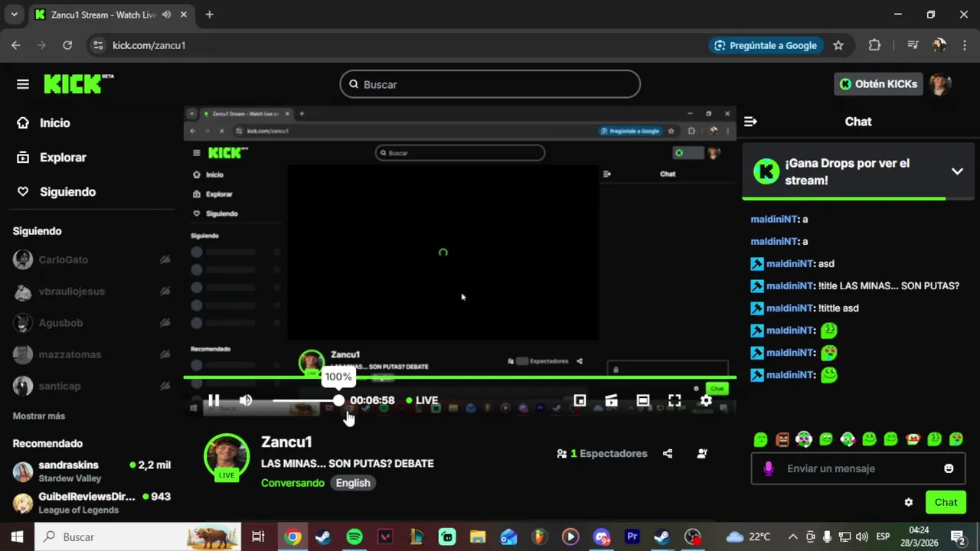Open mazzatomas followed channel
The image size is (980, 551).
(92, 354)
